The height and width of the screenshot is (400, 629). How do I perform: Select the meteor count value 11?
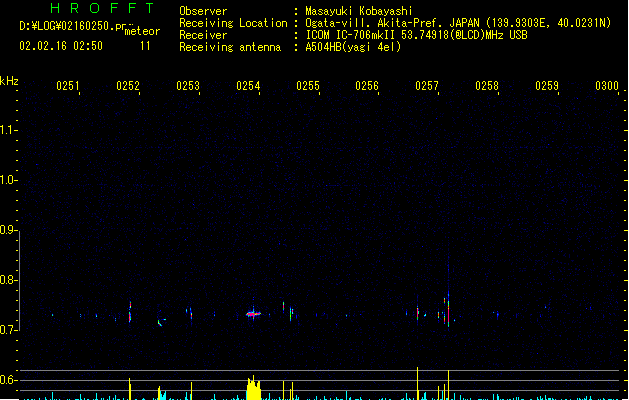pyautogui.click(x=145, y=46)
